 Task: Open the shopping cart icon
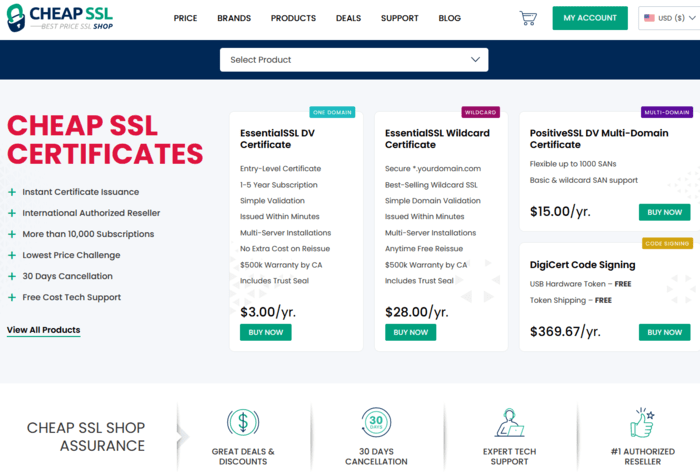[x=528, y=18]
